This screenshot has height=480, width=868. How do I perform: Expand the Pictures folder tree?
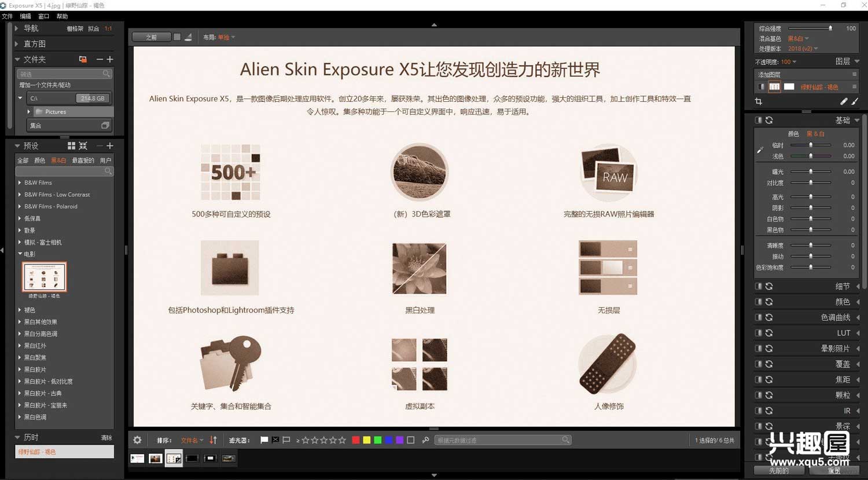(29, 112)
